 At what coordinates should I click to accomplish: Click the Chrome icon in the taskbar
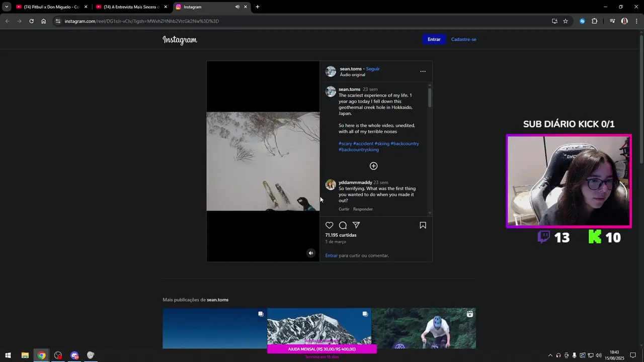click(x=42, y=355)
